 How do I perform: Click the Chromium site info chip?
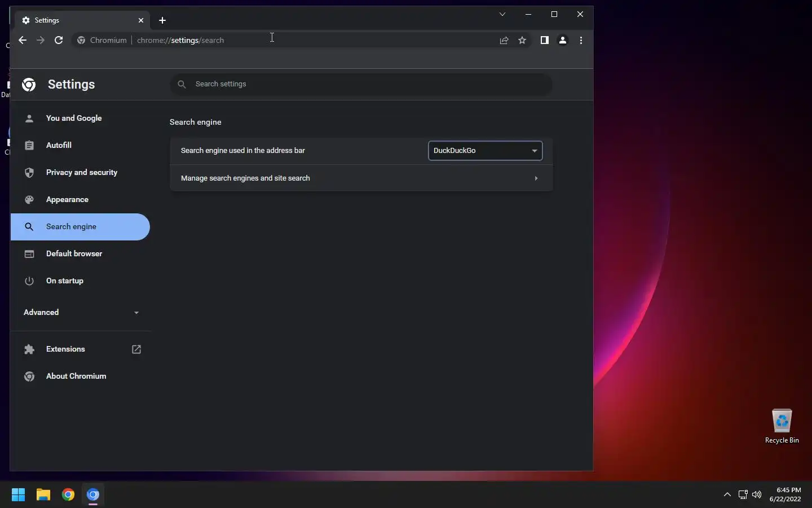(x=102, y=40)
